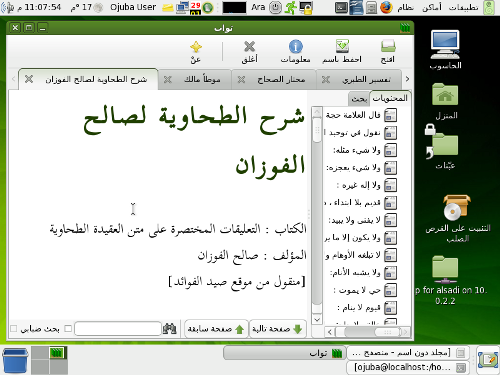The width and height of the screenshot is (500, 375).
Task: Toggle the بحث ضبابي (fuzzy search) checkbox
Action: tap(68, 329)
